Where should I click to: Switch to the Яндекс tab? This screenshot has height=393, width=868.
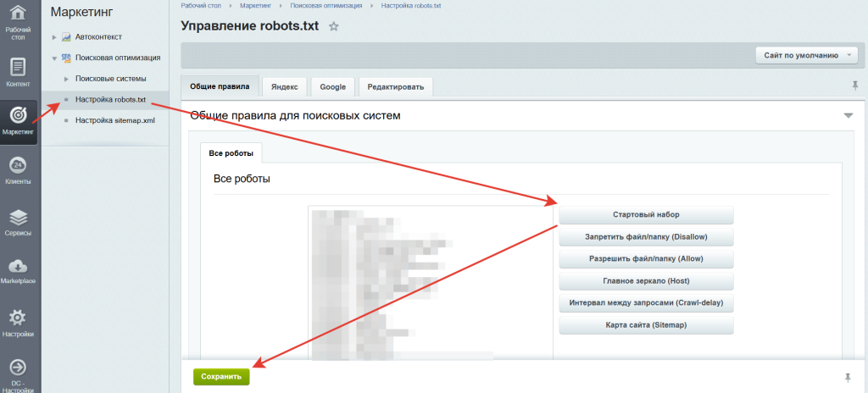tap(284, 86)
